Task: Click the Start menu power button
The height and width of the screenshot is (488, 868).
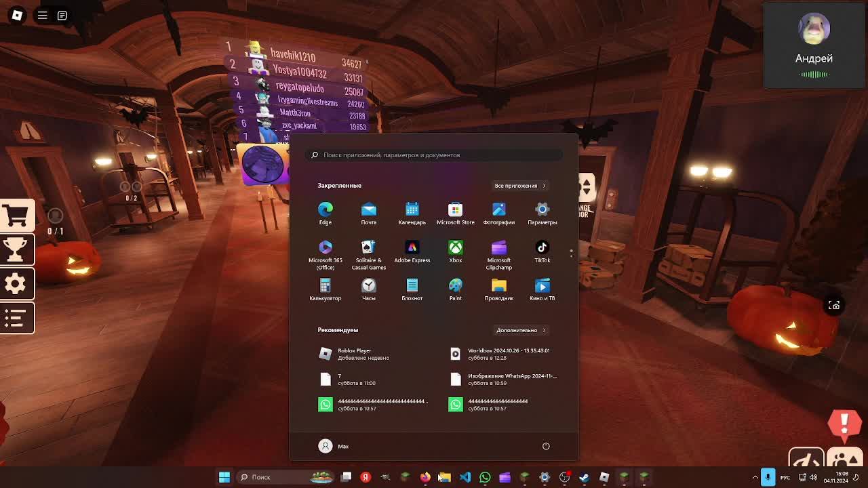Action: click(546, 446)
